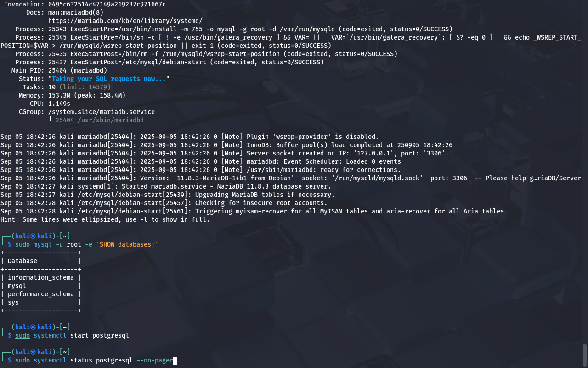Click the Version '11.8.3-MariaDB-1+b1 from Debian' log line
Screen dimensions: 588x368
point(291,178)
